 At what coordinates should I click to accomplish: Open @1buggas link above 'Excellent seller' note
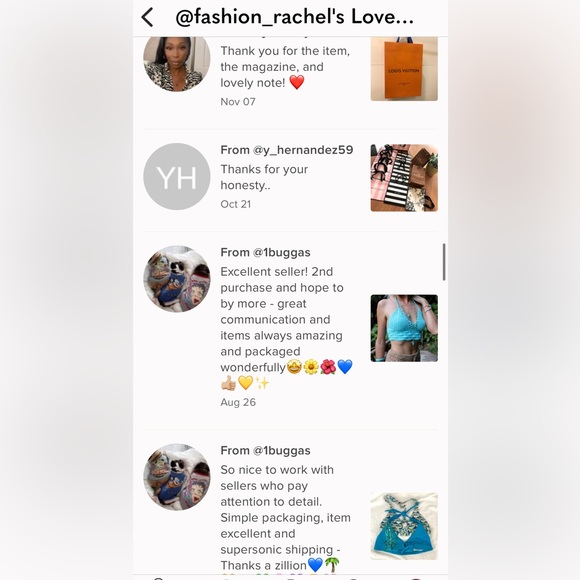[x=281, y=252]
